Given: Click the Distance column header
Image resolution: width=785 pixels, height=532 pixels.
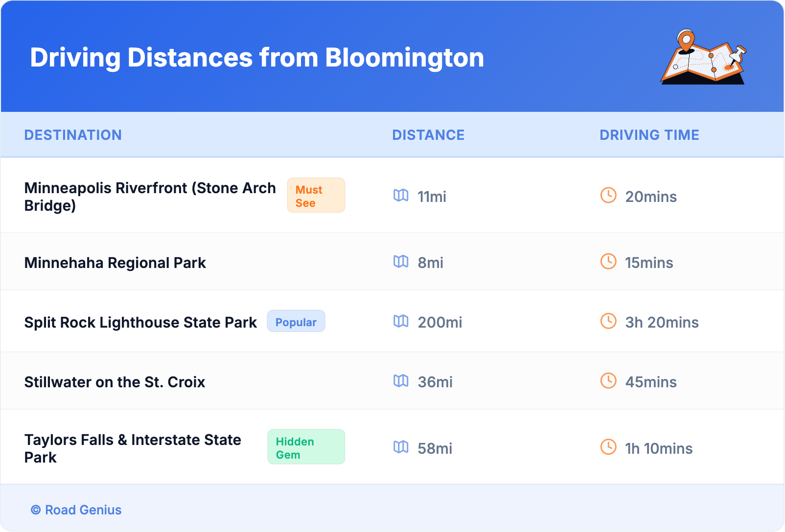Looking at the screenshot, I should tap(428, 135).
